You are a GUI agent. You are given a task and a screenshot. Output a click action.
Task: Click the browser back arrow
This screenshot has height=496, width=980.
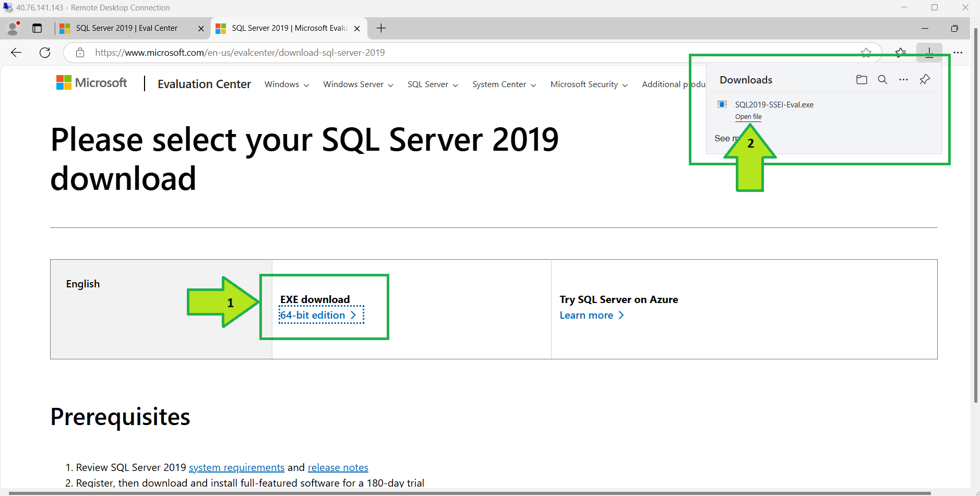tap(16, 52)
